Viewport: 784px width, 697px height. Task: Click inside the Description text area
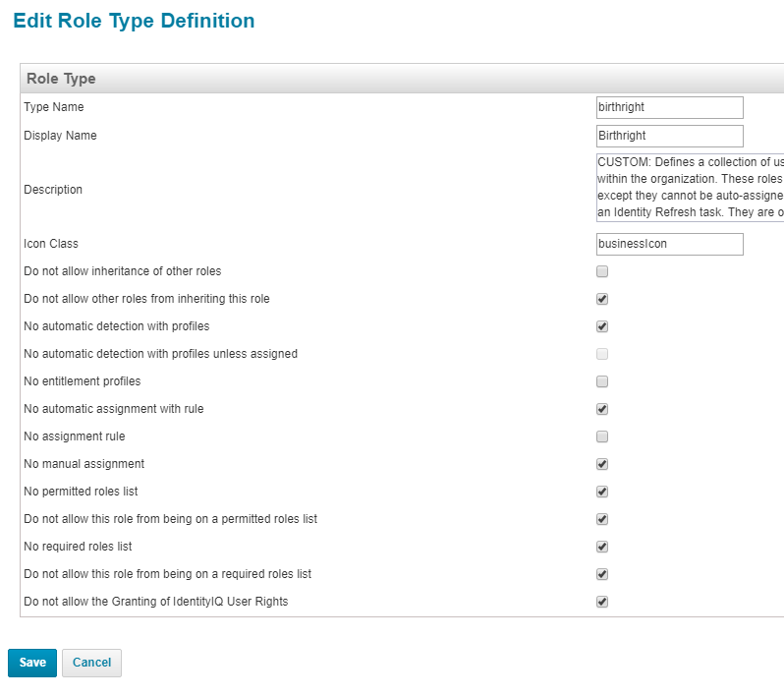[x=689, y=187]
